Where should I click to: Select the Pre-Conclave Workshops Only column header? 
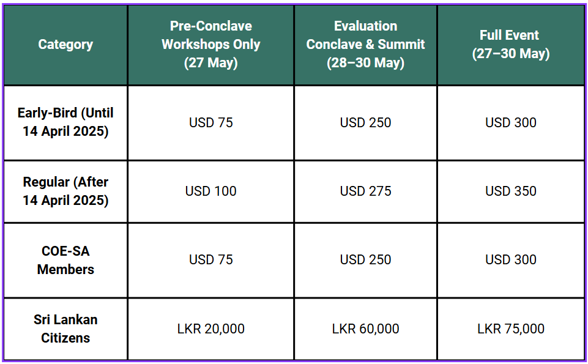tap(210, 44)
